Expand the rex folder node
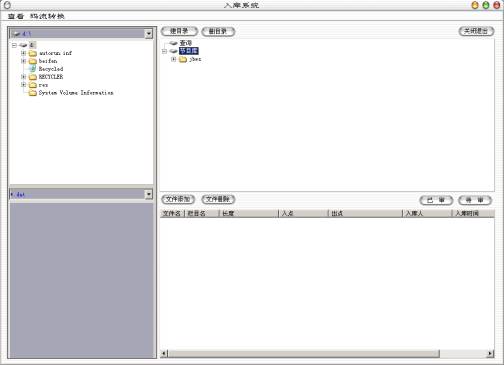Screen dimensions: 504x365 (23, 85)
